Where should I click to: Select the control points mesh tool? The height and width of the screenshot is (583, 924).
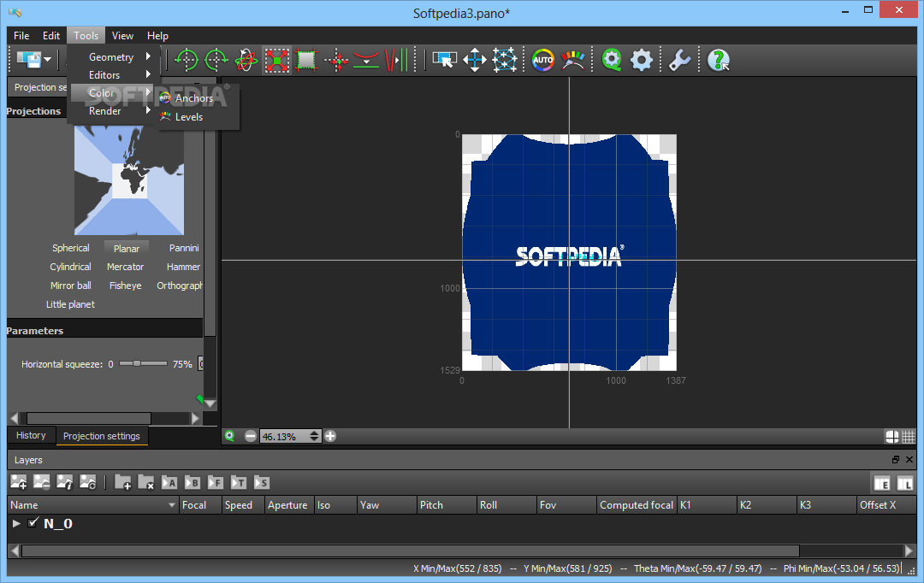pyautogui.click(x=505, y=60)
